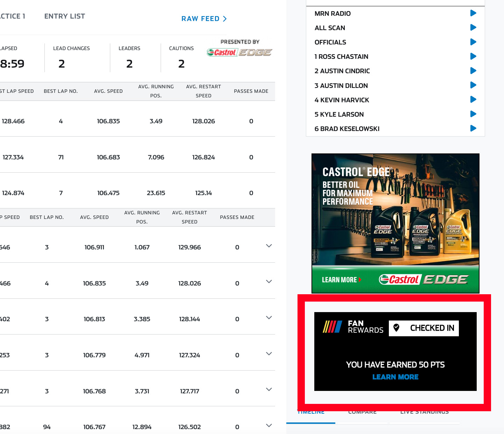Click the Checked In button
The image size is (504, 434).
423,328
